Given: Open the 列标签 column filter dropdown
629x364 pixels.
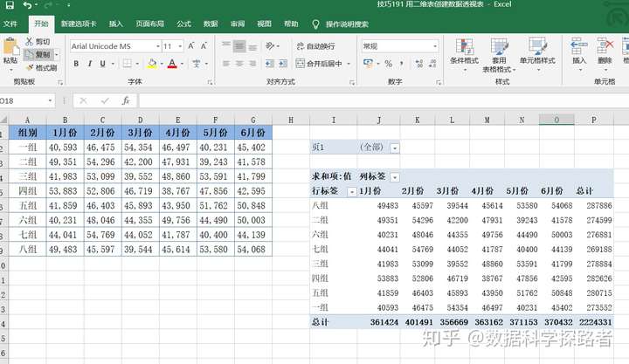Looking at the screenshot, I should coord(395,177).
